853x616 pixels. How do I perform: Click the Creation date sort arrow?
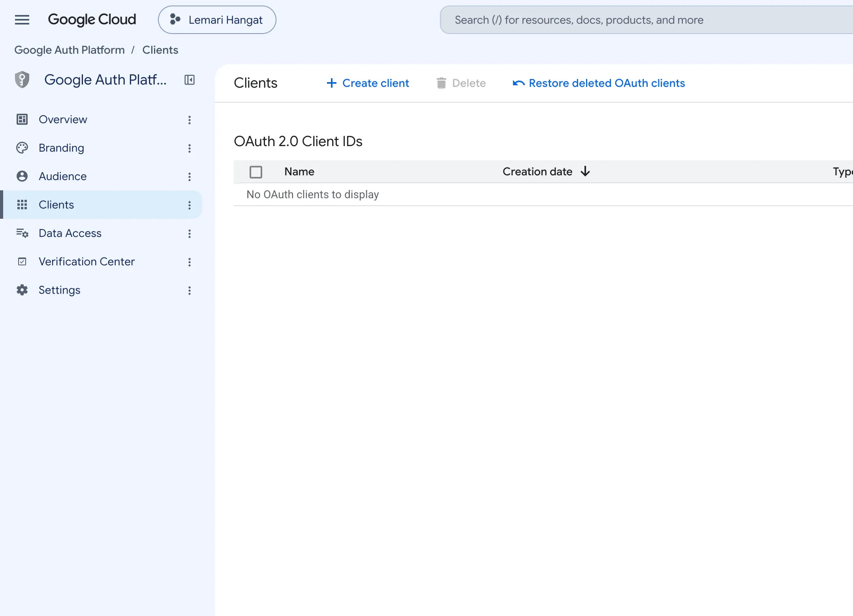pos(585,171)
